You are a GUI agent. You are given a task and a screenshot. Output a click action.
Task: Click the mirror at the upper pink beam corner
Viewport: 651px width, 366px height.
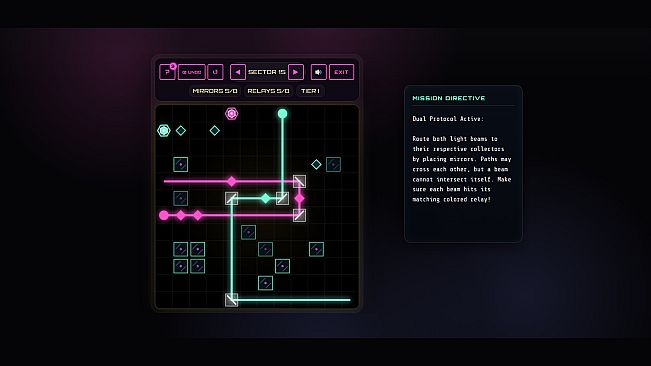[x=299, y=181]
